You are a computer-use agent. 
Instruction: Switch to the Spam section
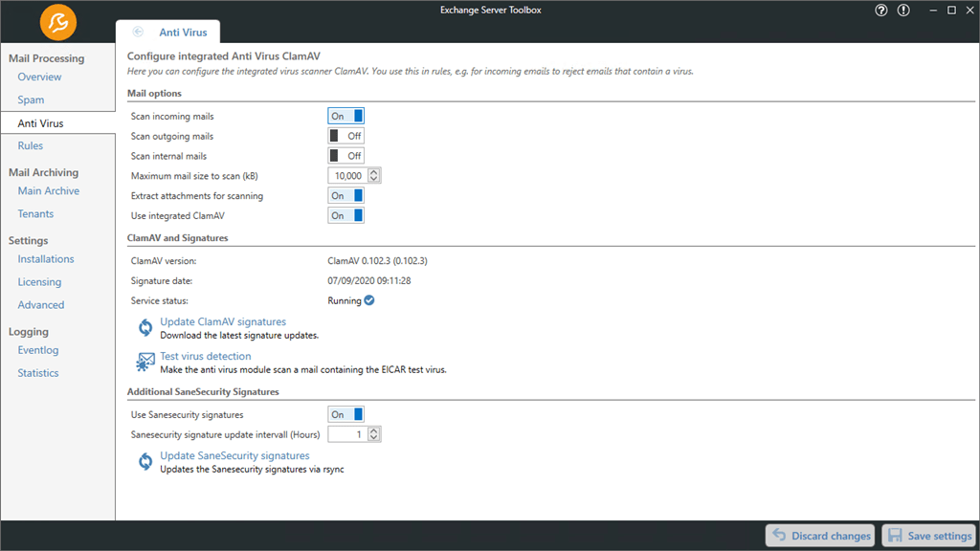point(32,99)
